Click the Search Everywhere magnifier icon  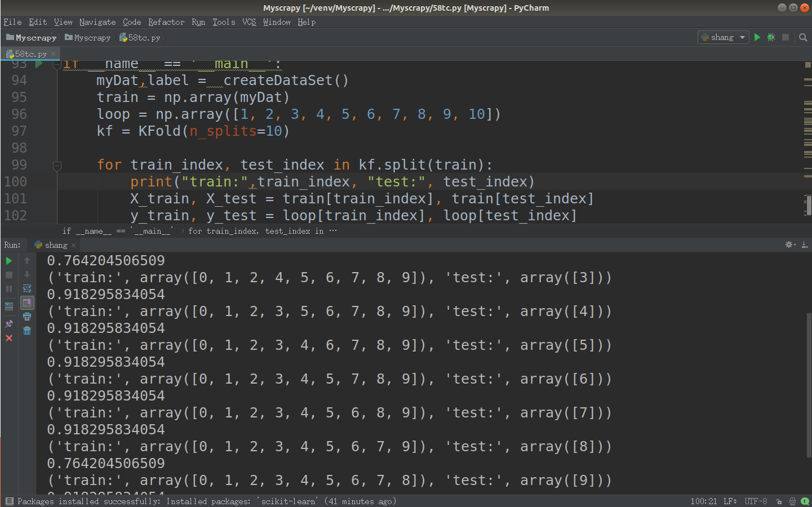[803, 37]
